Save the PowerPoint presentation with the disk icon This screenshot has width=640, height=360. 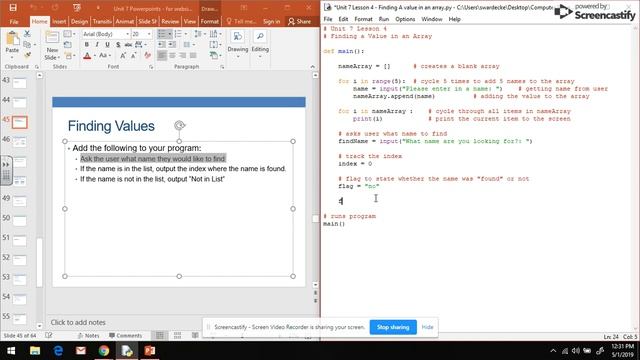coord(13,7)
